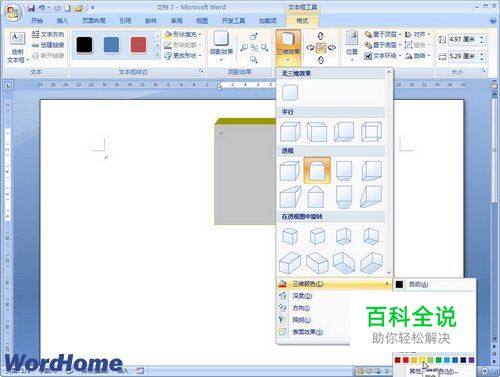Click the Help question mark icon

tap(493, 21)
